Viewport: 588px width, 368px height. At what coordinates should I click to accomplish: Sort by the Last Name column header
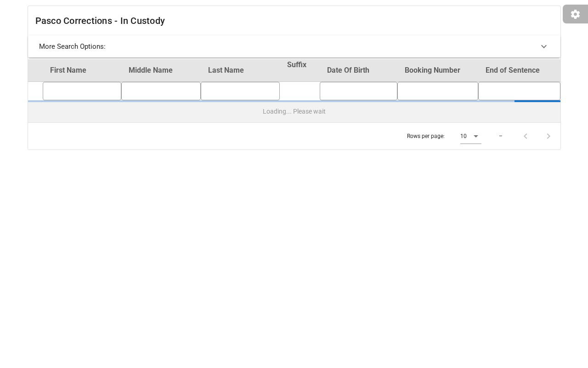(226, 70)
